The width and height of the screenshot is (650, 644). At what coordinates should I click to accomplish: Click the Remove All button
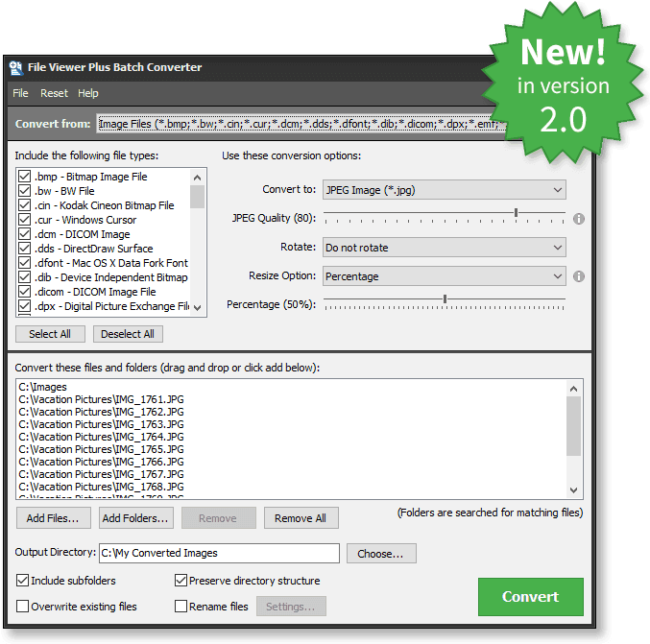pyautogui.click(x=301, y=518)
